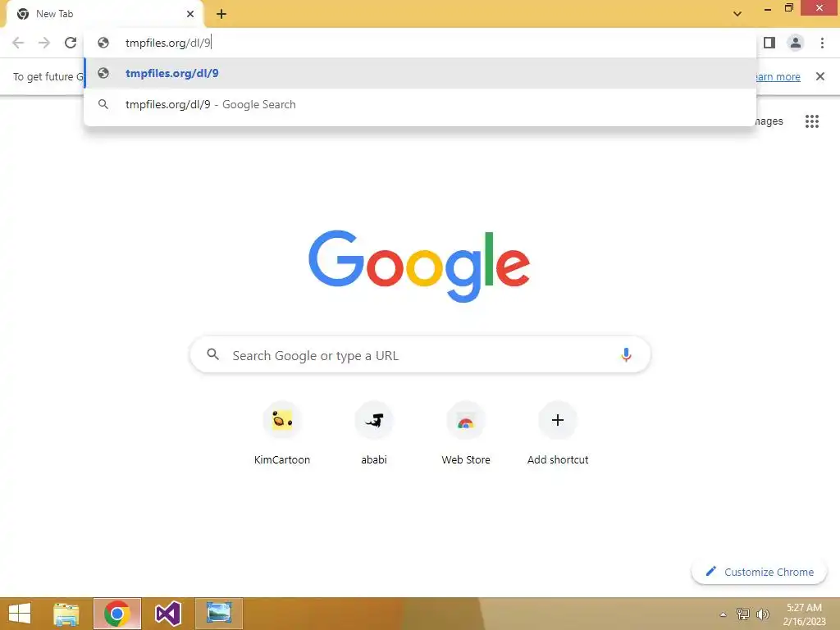
Task: Click the Search Google or type a URL box
Action: (x=420, y=354)
